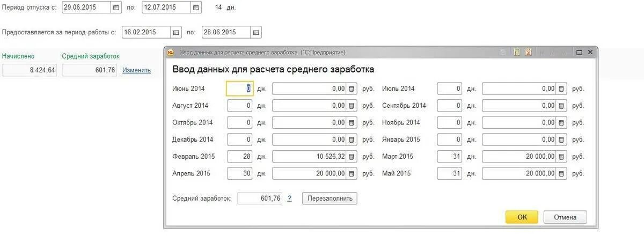The height and width of the screenshot is (250, 644).
Task: Edit Февраль 2015 days value 28
Action: (x=239, y=157)
